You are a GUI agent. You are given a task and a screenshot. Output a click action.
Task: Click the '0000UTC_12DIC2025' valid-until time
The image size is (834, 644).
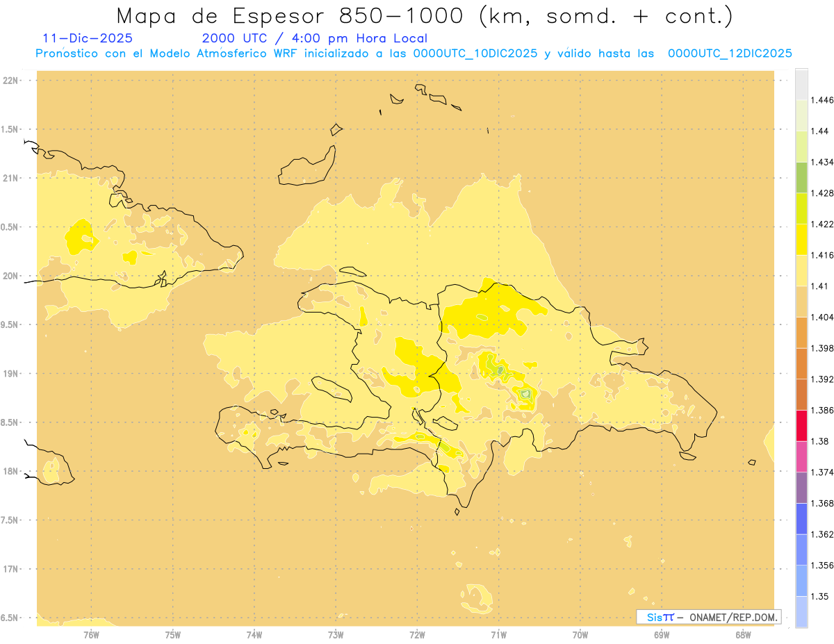pos(730,53)
